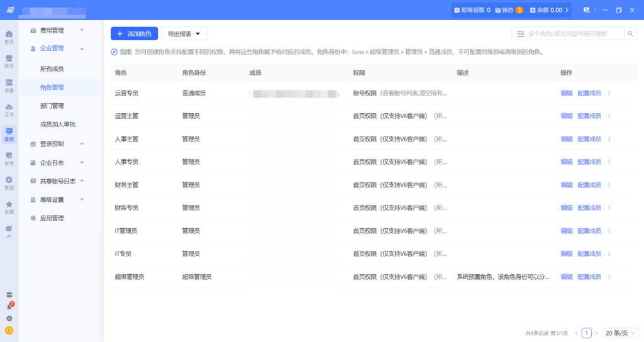The image size is (644, 342).
Task: Open the 云号 cloud sidebar icon
Action: 9,109
